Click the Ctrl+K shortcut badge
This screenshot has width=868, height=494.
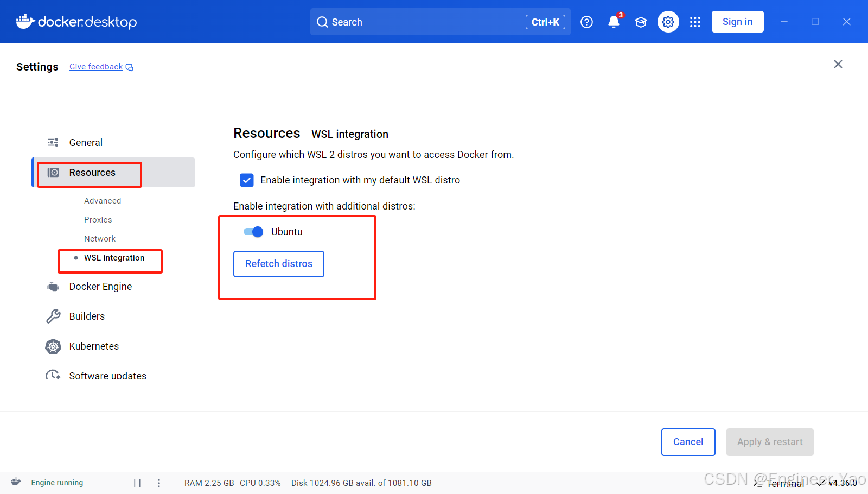[545, 22]
